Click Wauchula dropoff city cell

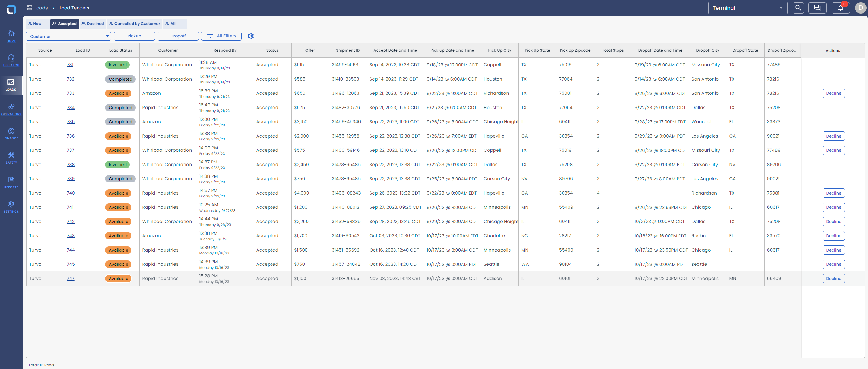point(707,122)
